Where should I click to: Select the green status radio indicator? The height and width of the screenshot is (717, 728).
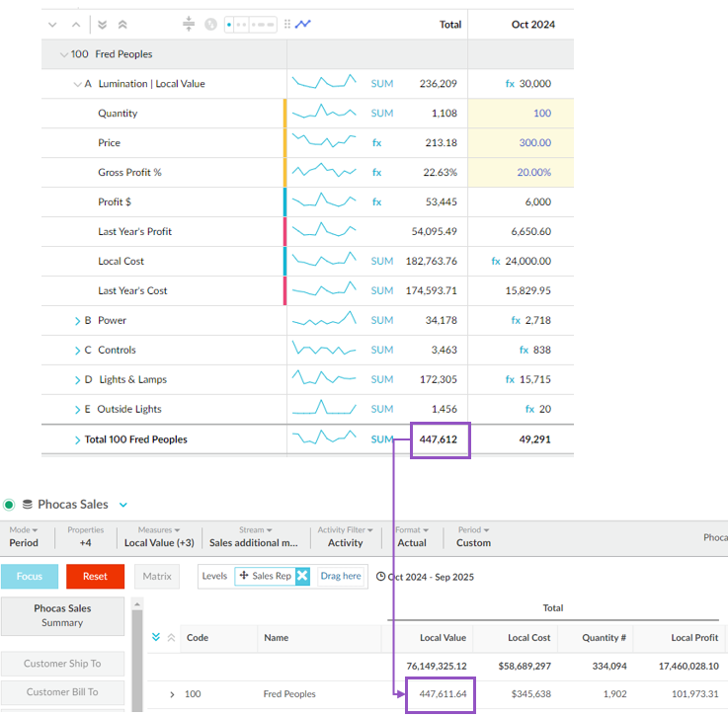tap(9, 505)
